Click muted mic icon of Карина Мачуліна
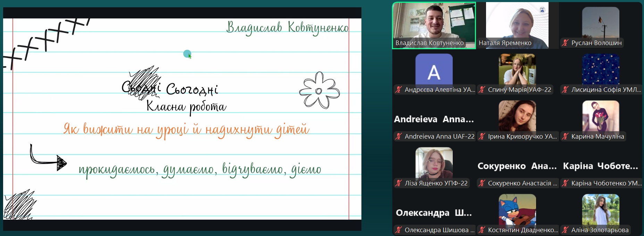The image size is (644, 236). pos(565,137)
